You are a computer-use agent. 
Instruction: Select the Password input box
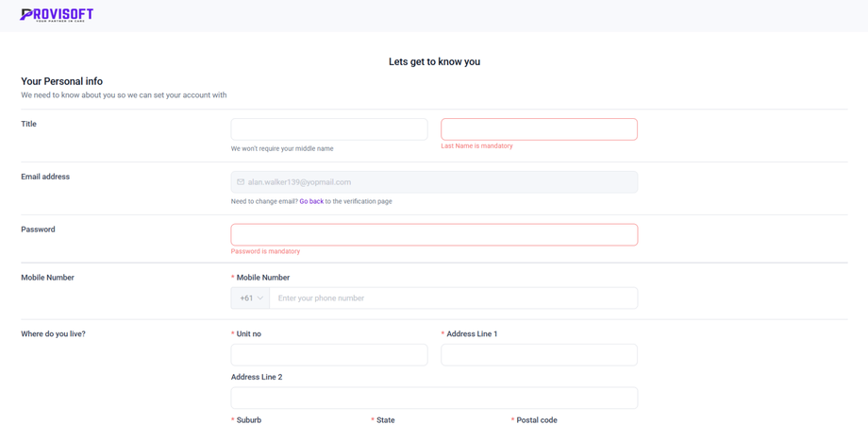434,234
